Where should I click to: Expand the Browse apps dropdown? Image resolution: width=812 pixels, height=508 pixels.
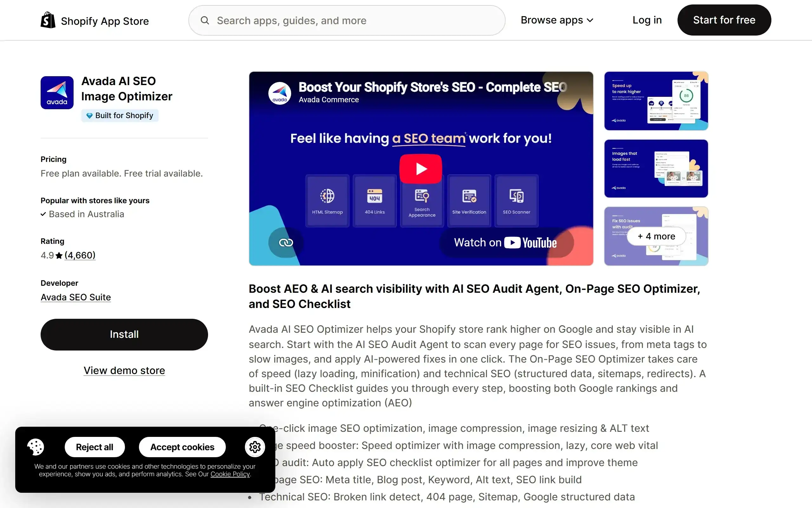pos(557,20)
